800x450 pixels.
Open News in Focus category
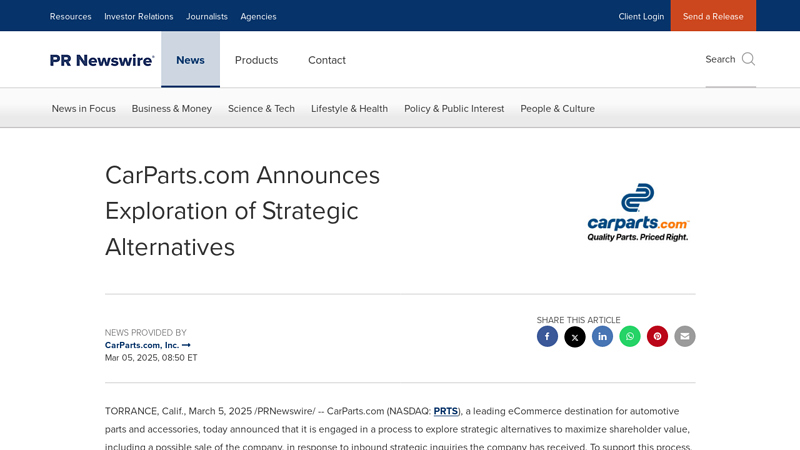pyautogui.click(x=84, y=109)
